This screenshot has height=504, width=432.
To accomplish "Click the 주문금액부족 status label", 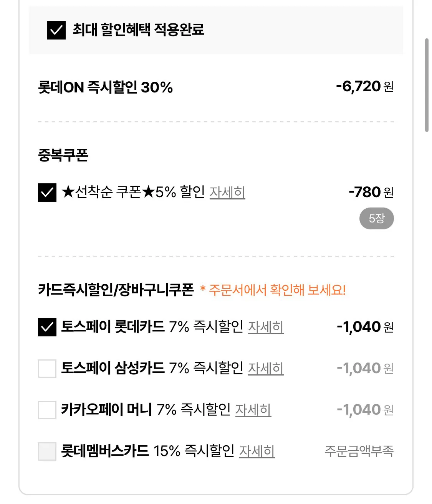I will pos(359,451).
